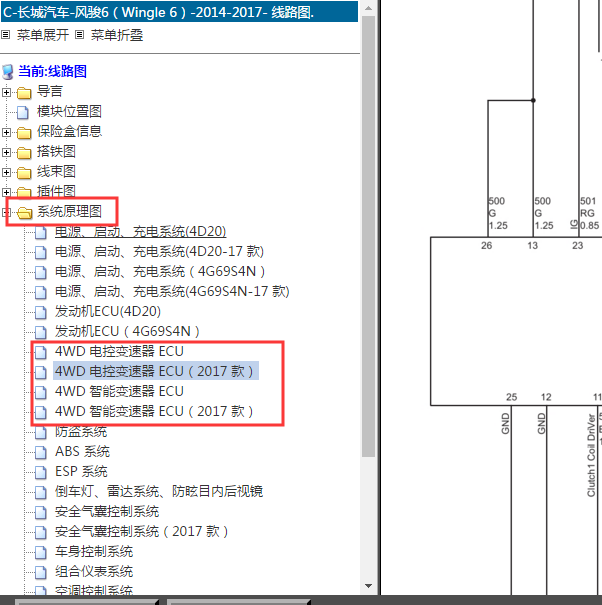Select 4WD 电控变速器 ECU（2017 款）entry
The image size is (602, 605).
coord(156,371)
